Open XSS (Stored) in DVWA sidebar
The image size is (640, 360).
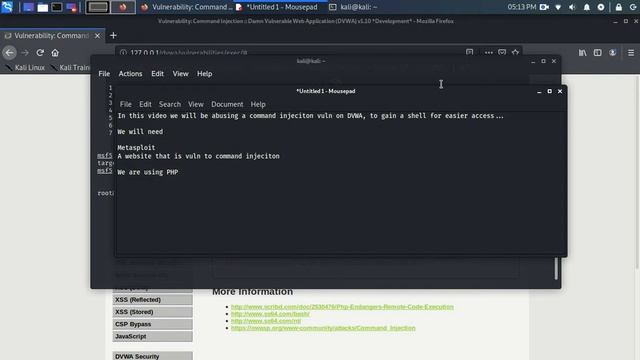pos(152,312)
